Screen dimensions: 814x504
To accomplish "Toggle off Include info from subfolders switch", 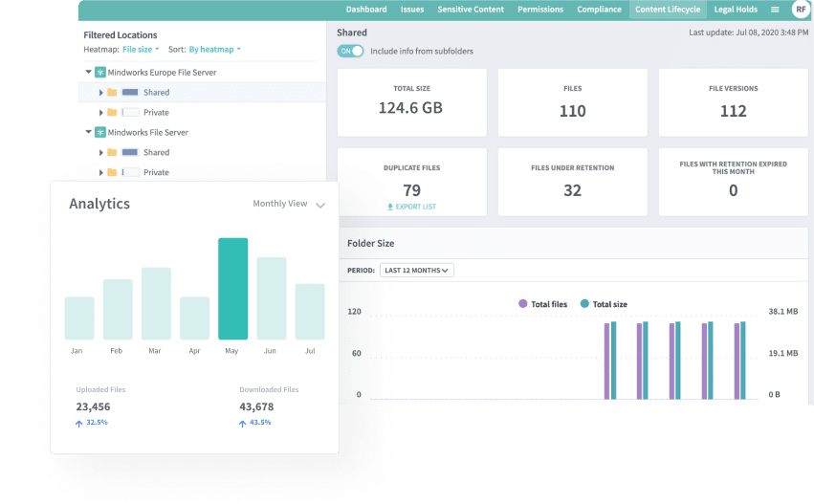I will coord(350,51).
